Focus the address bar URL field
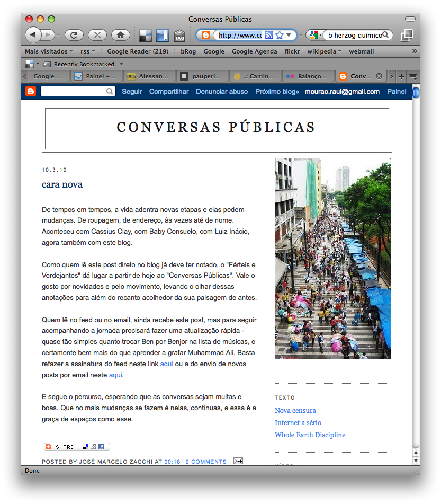The height and width of the screenshot is (504, 441). tap(240, 35)
